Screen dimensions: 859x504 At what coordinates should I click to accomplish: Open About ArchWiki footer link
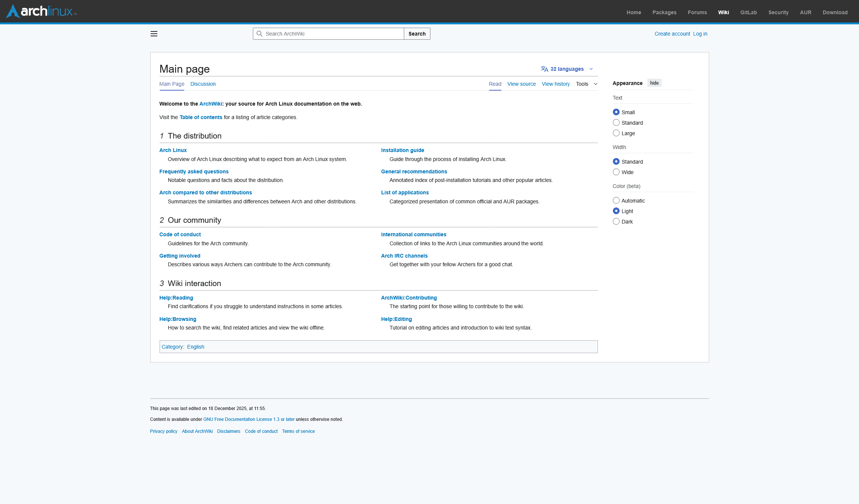point(197,431)
